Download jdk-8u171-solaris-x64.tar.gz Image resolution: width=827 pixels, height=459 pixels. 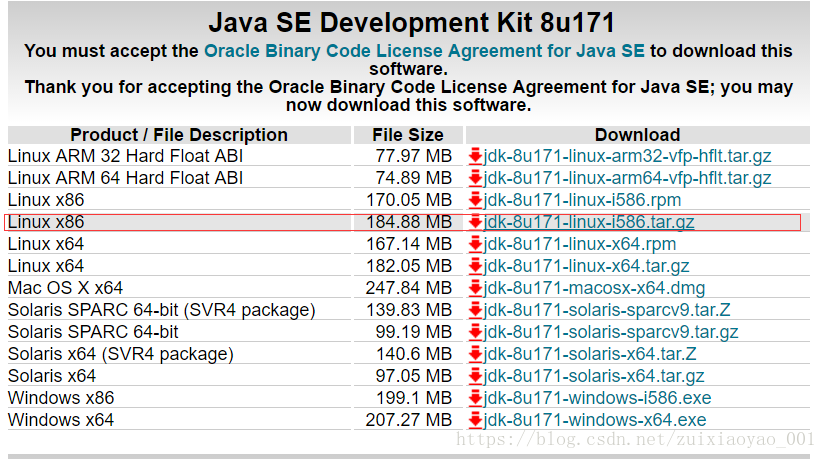594,376
